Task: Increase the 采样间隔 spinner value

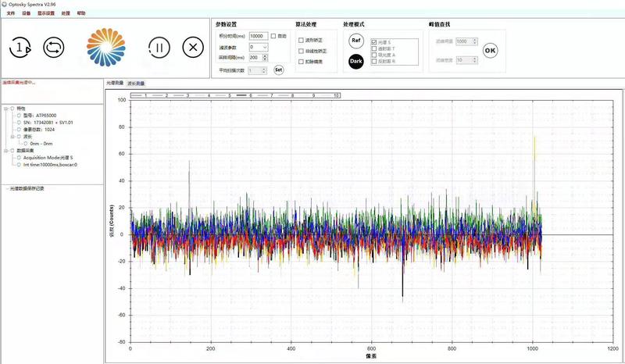Action: [x=266, y=55]
